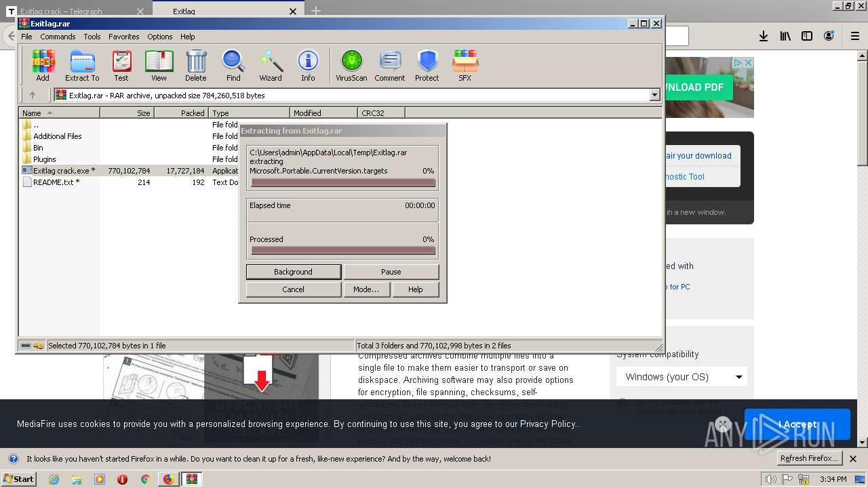Click the Background button
Image resolution: width=868 pixels, height=488 pixels.
(x=293, y=272)
